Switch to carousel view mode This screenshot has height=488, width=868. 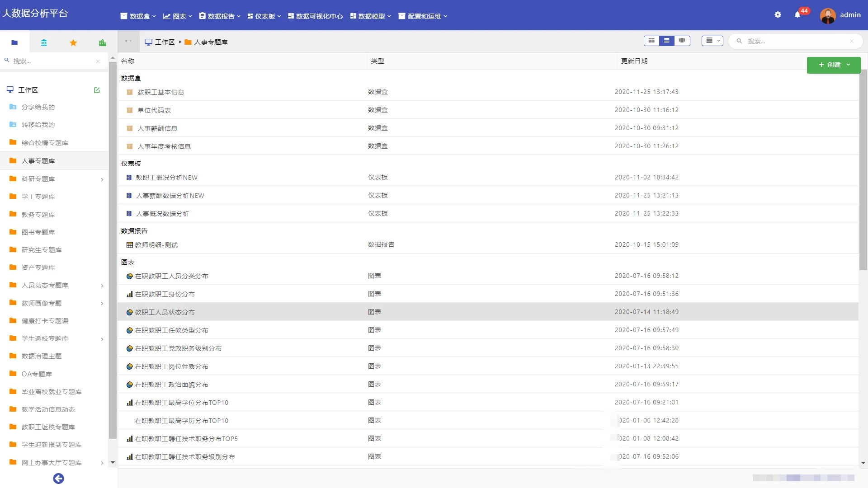click(x=682, y=41)
